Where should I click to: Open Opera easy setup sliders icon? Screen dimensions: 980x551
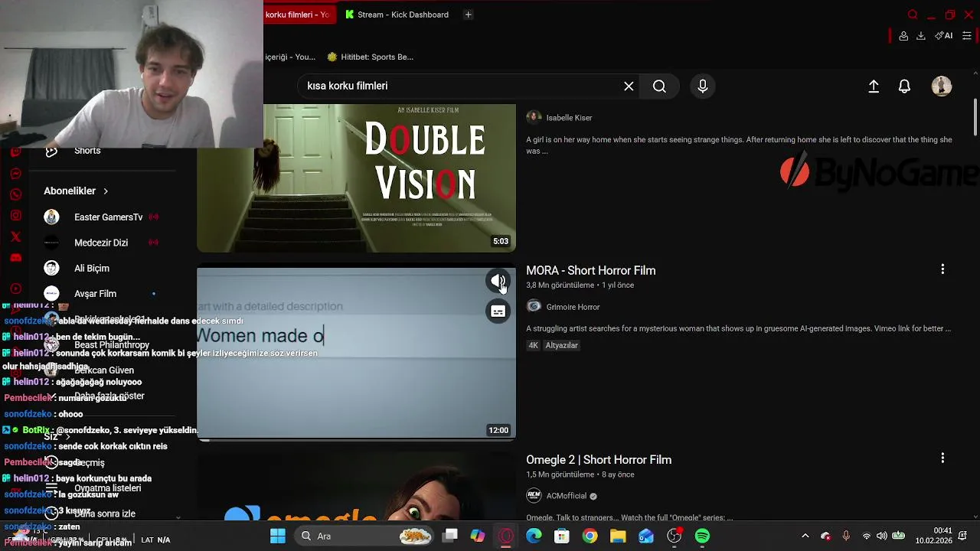(x=967, y=36)
